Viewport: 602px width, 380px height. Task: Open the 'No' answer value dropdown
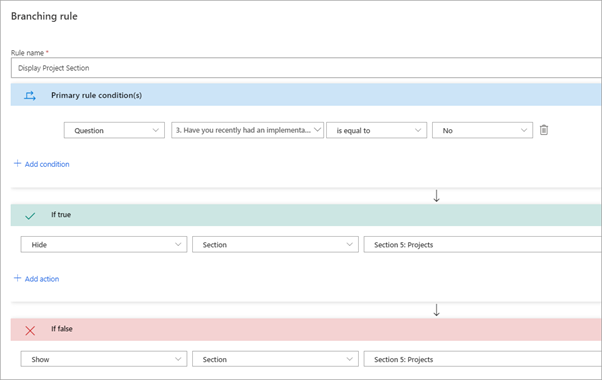(482, 131)
